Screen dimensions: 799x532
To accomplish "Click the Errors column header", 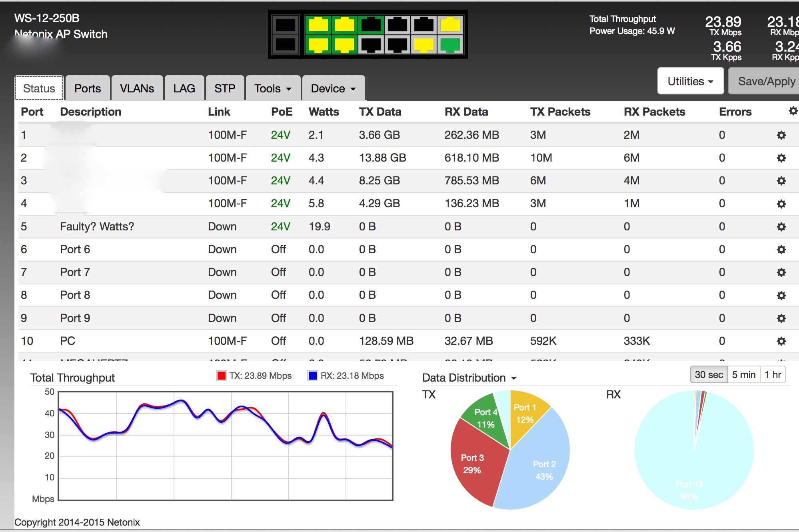I will coord(735,112).
